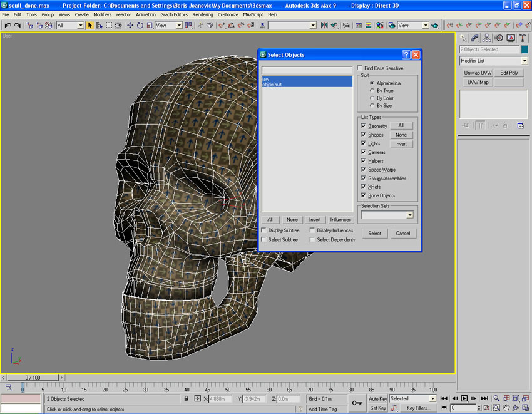
Task: Click the Mirror tool icon
Action: [324, 25]
